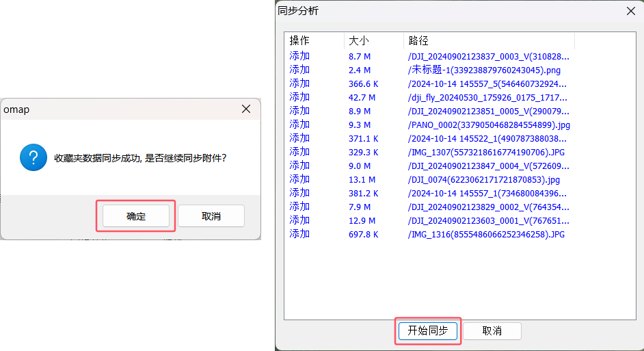This screenshot has width=644, height=351.
Task: Click the 确定 button in omap dialog
Action: pos(136,216)
